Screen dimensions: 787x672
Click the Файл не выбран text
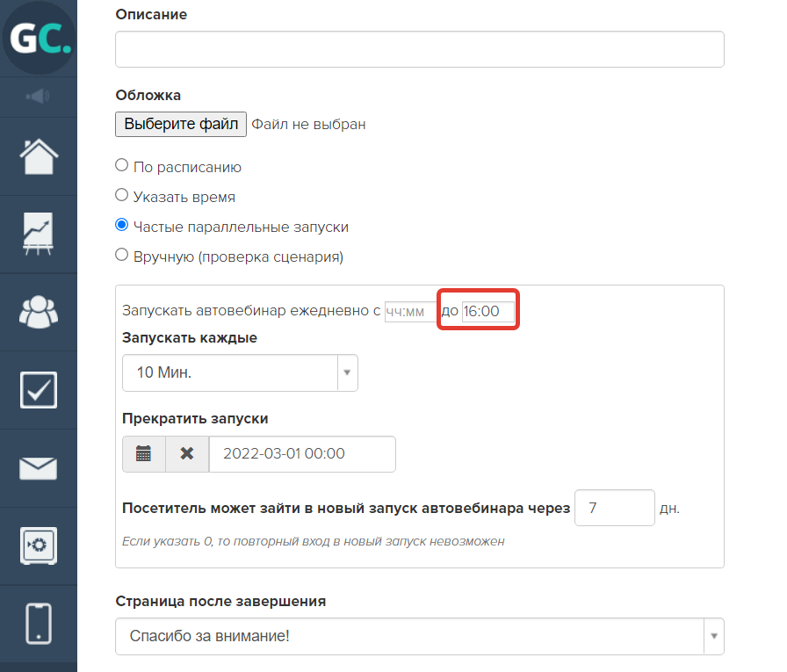(x=308, y=125)
